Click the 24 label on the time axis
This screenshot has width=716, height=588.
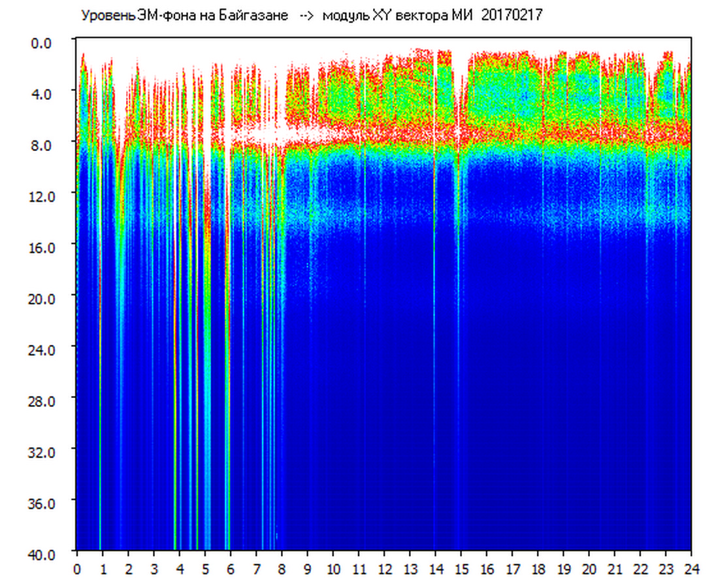tap(691, 569)
